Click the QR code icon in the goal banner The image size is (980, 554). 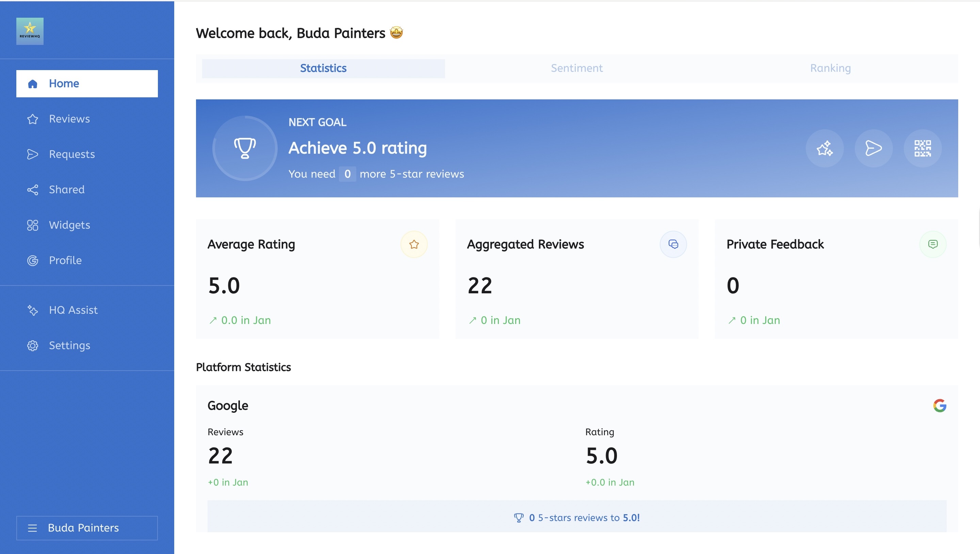coord(923,148)
